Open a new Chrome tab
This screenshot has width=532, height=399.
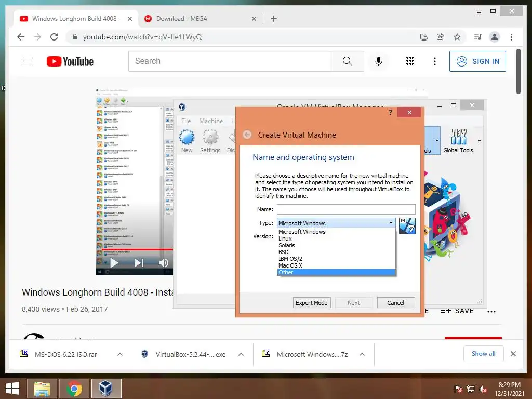(274, 19)
